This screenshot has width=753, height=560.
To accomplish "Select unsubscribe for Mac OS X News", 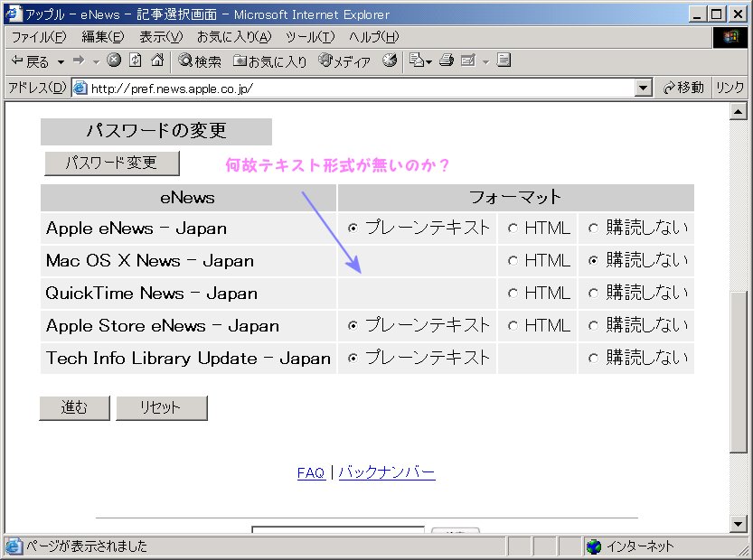I will pos(594,260).
